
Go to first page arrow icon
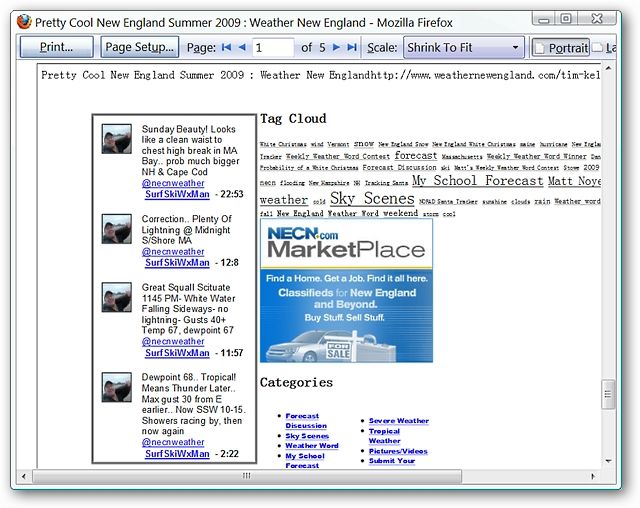(x=227, y=47)
